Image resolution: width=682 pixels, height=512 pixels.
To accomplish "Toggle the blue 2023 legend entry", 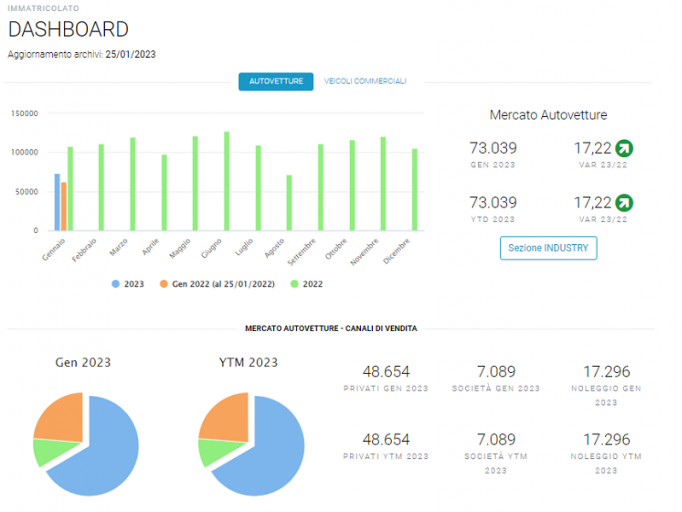I will pyautogui.click(x=127, y=284).
